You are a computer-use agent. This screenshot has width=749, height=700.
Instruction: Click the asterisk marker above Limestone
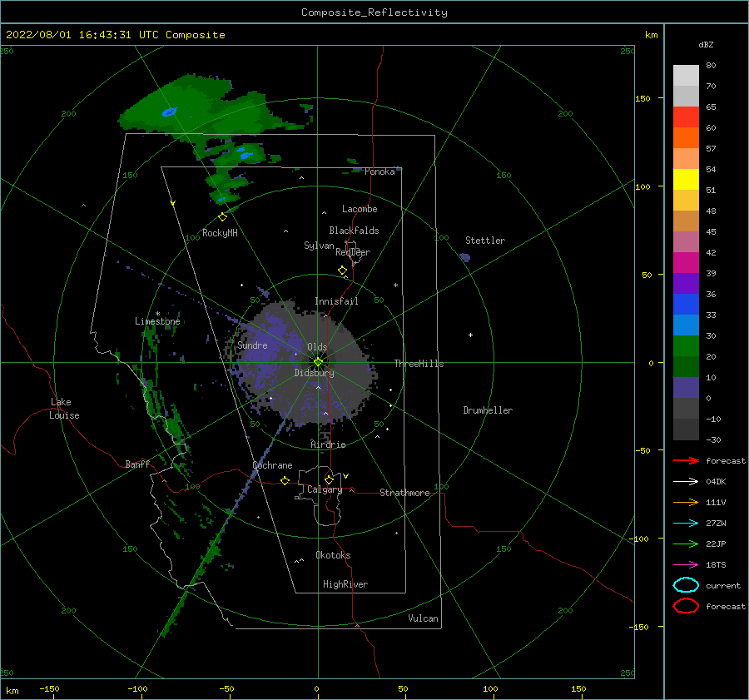pyautogui.click(x=157, y=314)
